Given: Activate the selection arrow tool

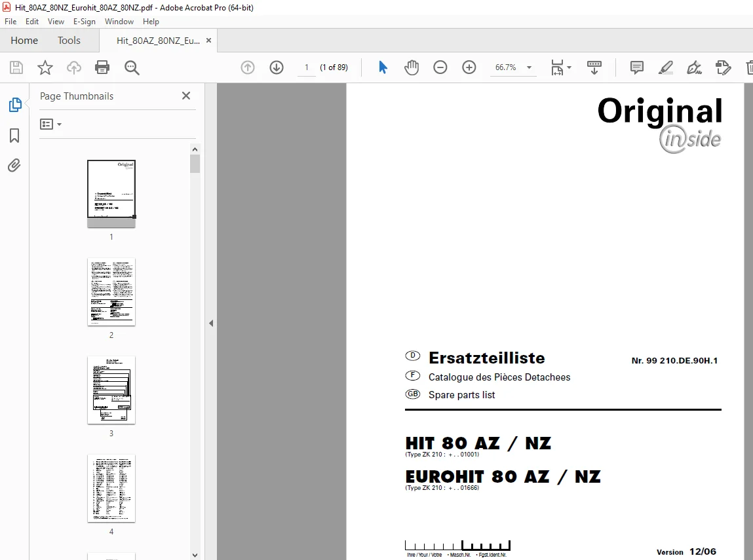Looking at the screenshot, I should point(383,67).
